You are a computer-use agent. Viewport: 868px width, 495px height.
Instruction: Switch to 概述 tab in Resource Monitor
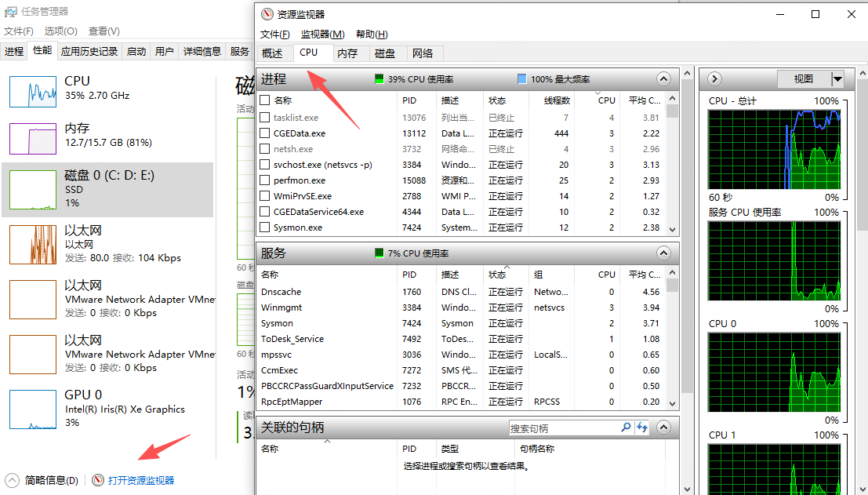click(272, 53)
